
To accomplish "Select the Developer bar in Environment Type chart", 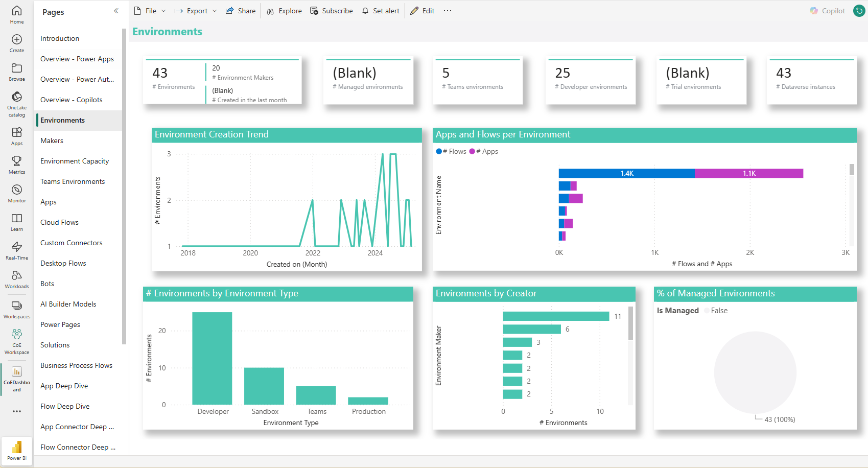I will (x=212, y=358).
